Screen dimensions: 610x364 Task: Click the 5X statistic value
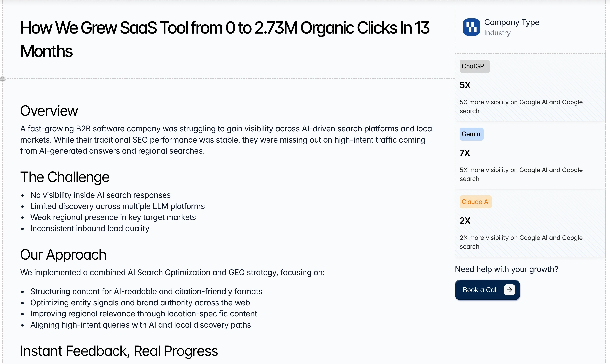pos(465,85)
